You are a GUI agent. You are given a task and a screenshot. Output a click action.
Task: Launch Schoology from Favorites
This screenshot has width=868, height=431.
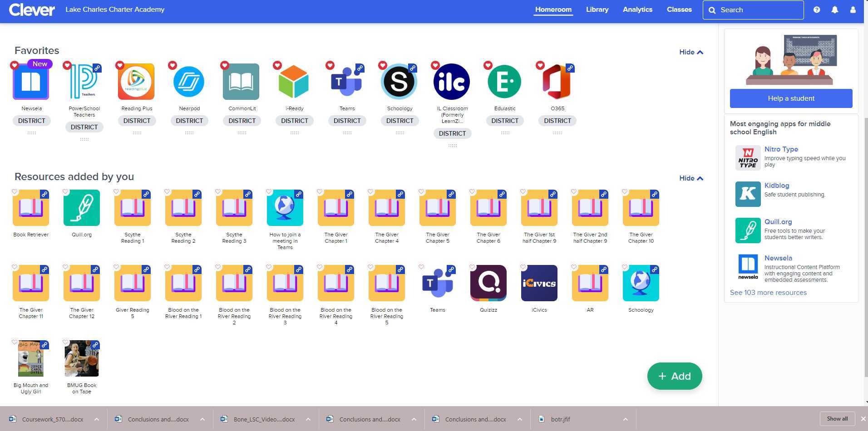click(x=399, y=82)
